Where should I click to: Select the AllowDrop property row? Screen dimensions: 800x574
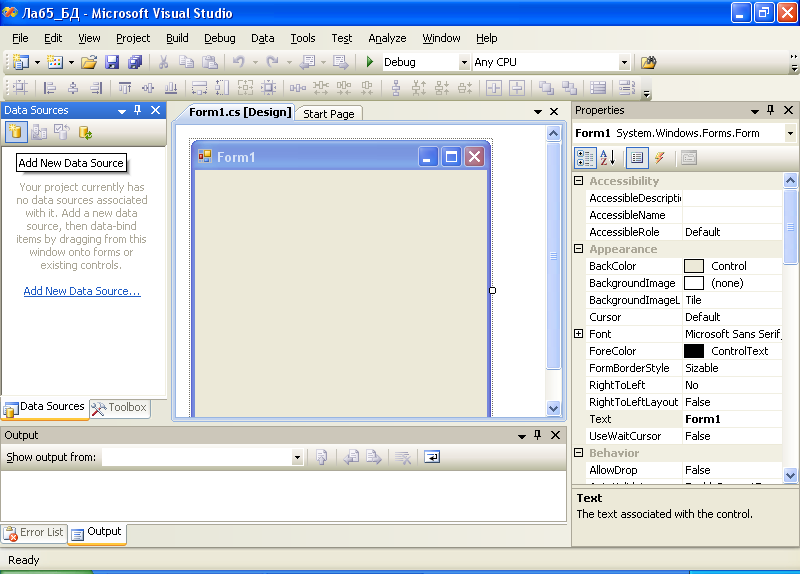[684, 470]
